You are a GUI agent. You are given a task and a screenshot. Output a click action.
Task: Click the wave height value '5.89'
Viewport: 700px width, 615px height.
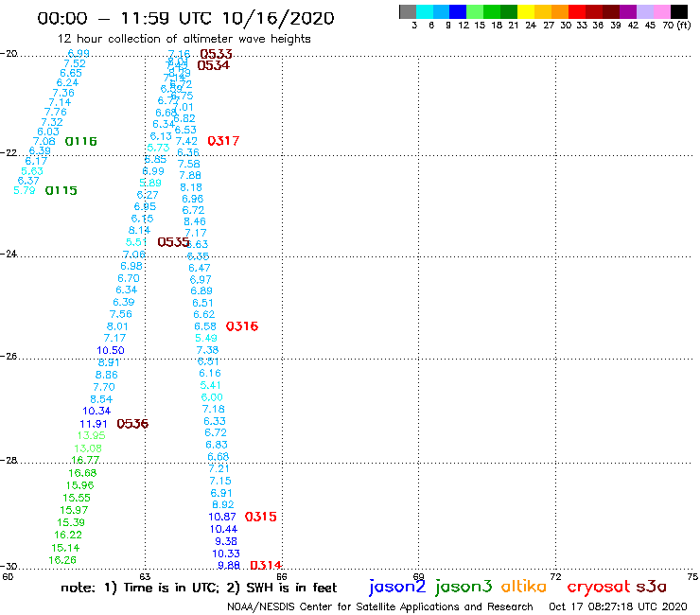(x=150, y=183)
